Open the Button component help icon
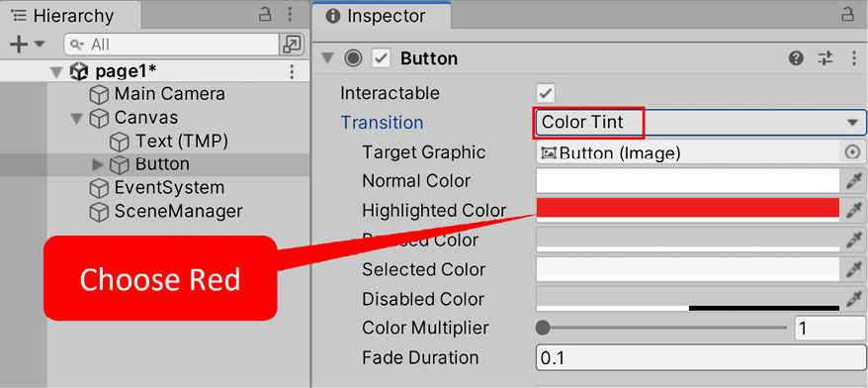This screenshot has width=868, height=388. (796, 58)
